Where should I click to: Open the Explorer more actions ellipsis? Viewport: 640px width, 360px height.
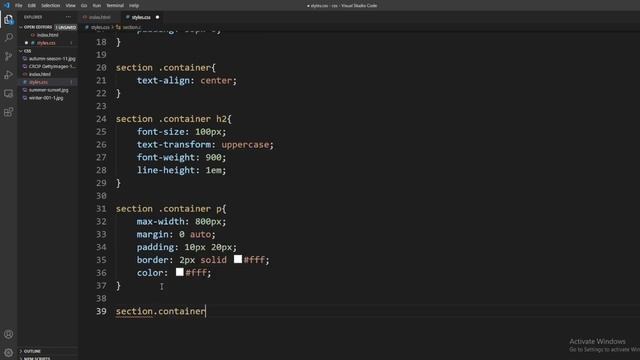point(68,17)
